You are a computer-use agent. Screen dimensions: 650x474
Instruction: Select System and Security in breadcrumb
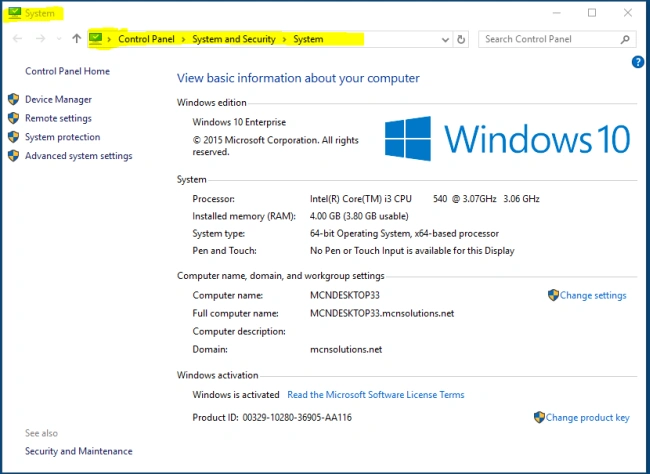click(x=234, y=39)
